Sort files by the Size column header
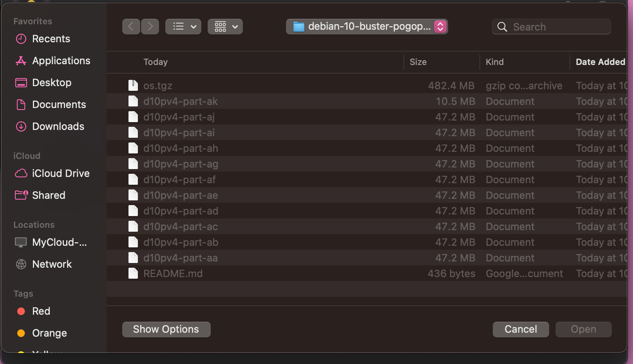 point(418,62)
